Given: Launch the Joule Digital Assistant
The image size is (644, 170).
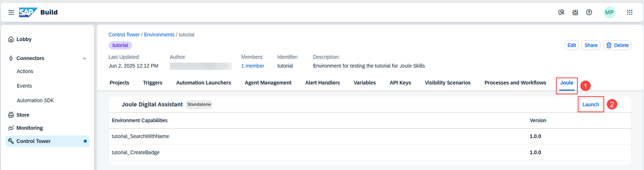Looking at the screenshot, I should (x=591, y=104).
